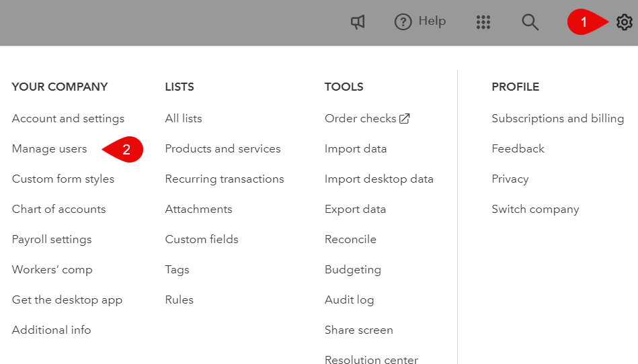This screenshot has width=638, height=364.
Task: Select Export data
Action: (355, 210)
